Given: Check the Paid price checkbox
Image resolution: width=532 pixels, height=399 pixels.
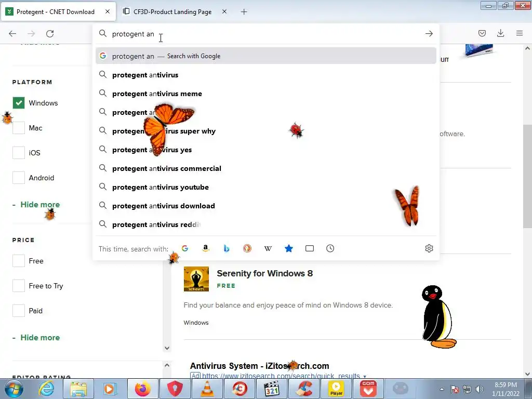Looking at the screenshot, I should click(19, 311).
